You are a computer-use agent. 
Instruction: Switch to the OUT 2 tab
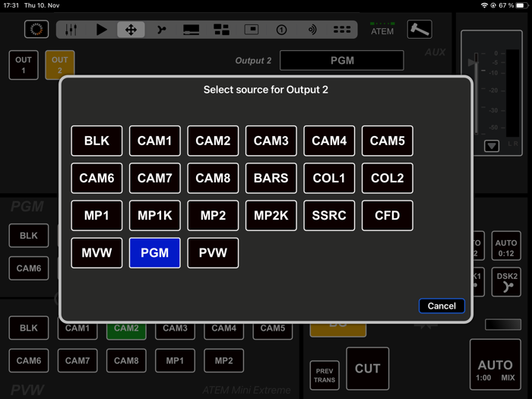click(x=60, y=65)
